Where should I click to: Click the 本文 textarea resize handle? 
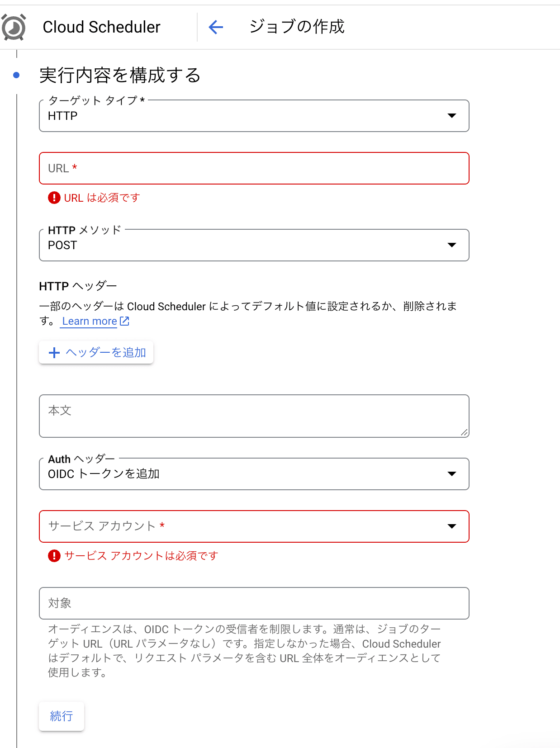(x=464, y=433)
